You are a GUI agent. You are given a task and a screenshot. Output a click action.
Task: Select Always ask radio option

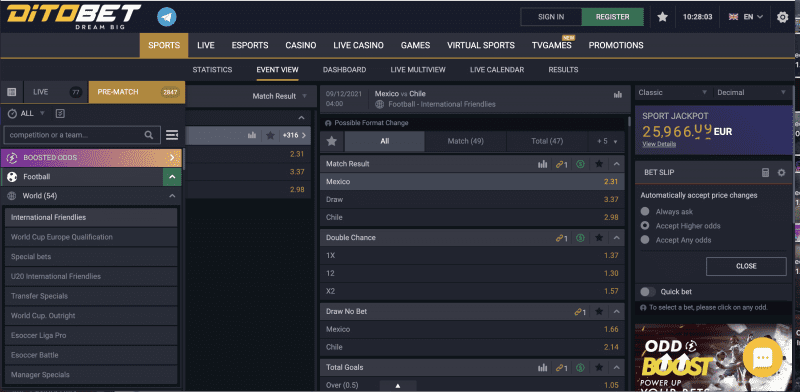pyautogui.click(x=645, y=211)
